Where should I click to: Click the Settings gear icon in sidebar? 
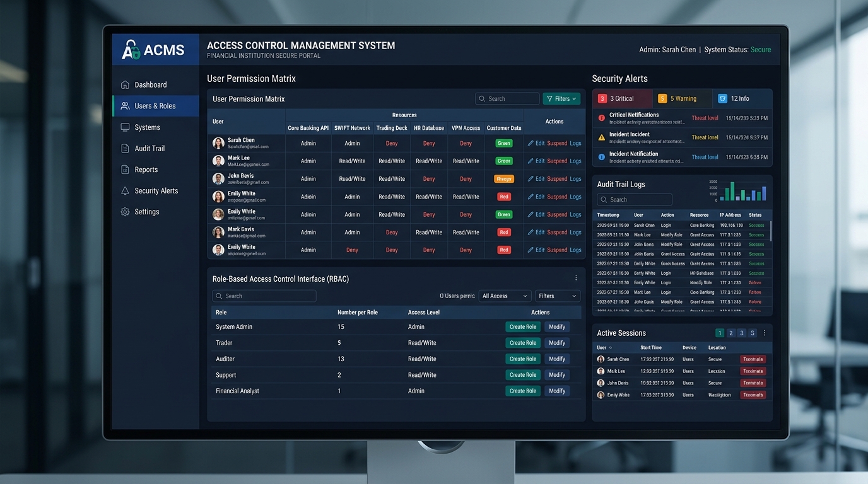pyautogui.click(x=125, y=212)
